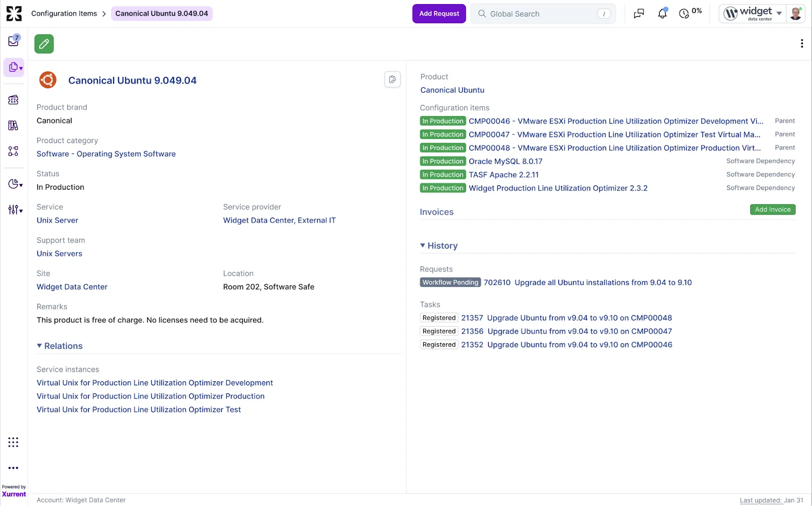
Task: Open request 702610 Upgrade all Ubuntu installations
Action: [588, 282]
